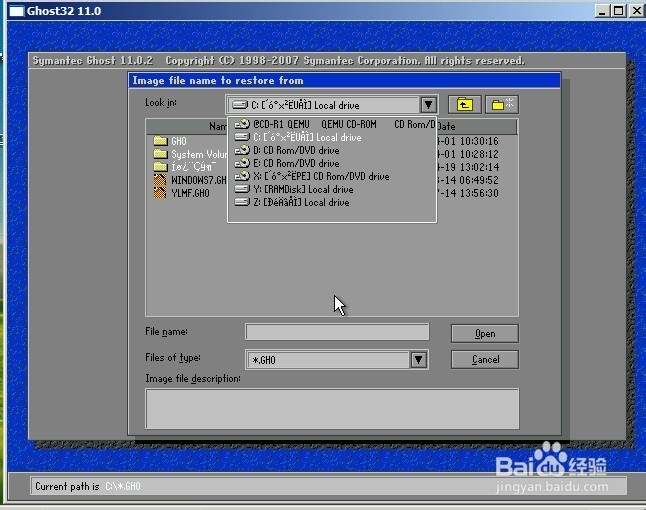This screenshot has height=510, width=646.
Task: Select Z: Local drive entry
Action: pos(332,202)
